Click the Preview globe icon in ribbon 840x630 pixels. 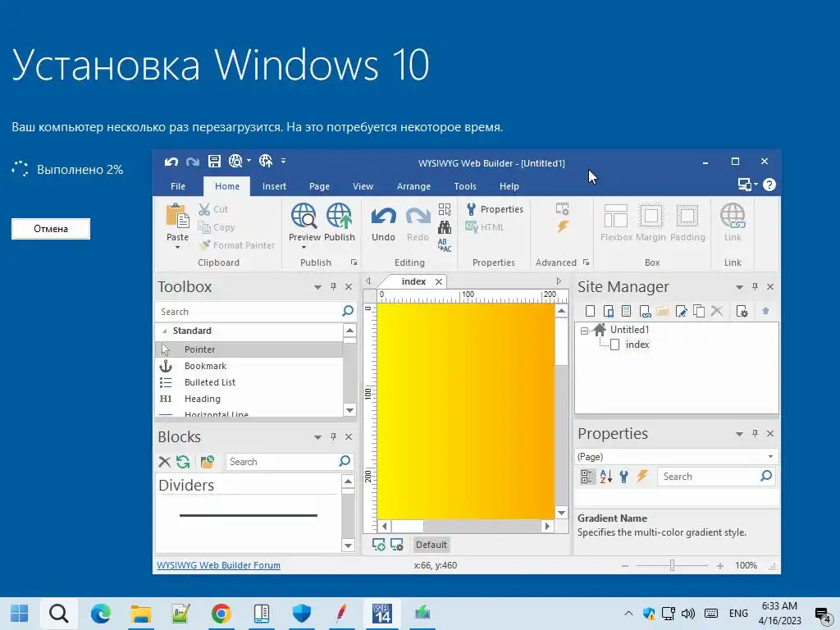(x=304, y=216)
